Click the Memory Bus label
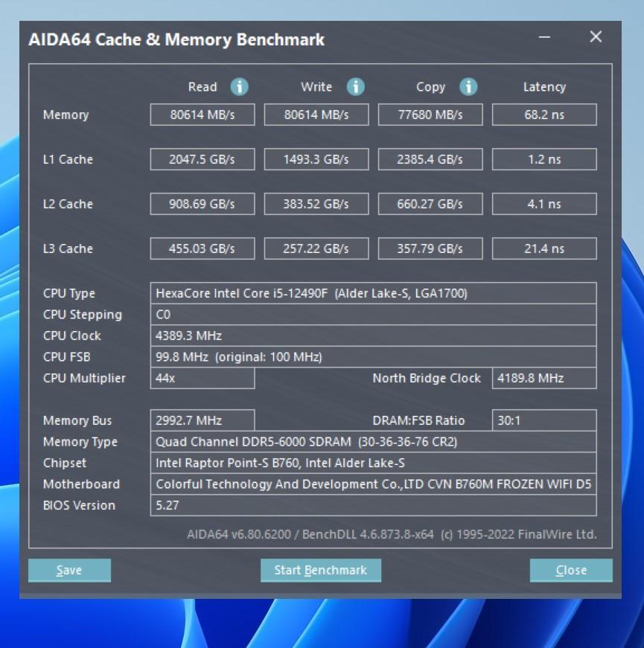 [x=77, y=420]
